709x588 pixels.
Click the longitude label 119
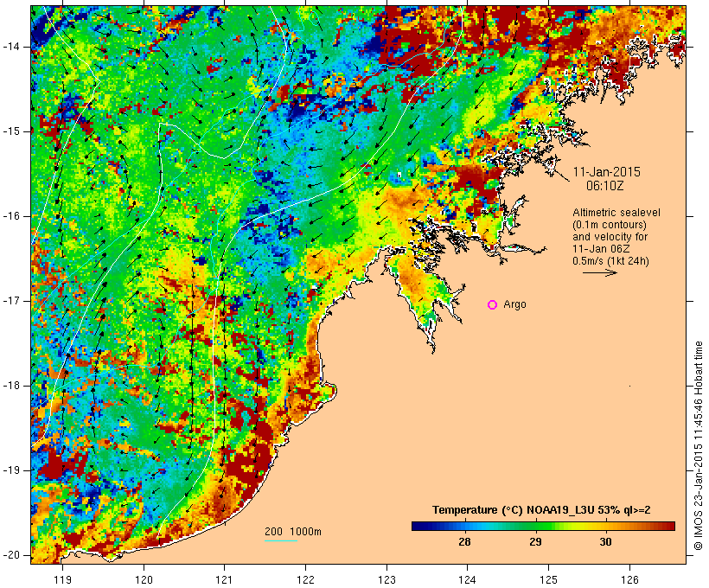[62, 579]
